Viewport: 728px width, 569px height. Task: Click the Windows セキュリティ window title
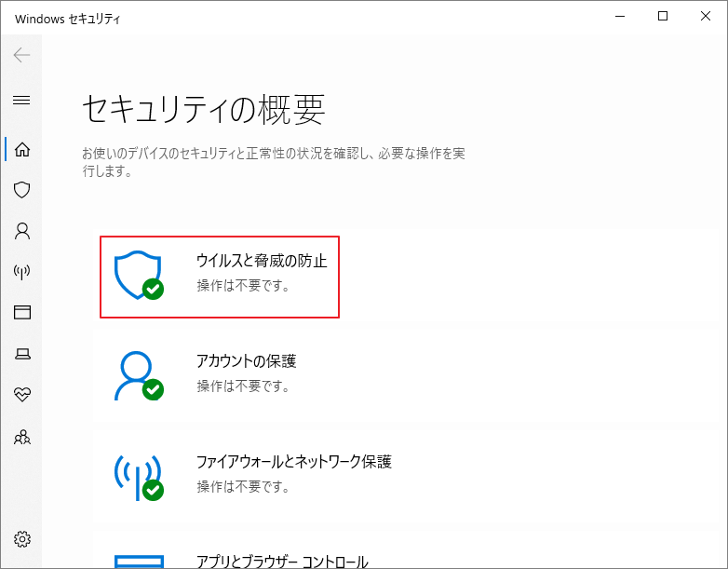pyautogui.click(x=67, y=19)
